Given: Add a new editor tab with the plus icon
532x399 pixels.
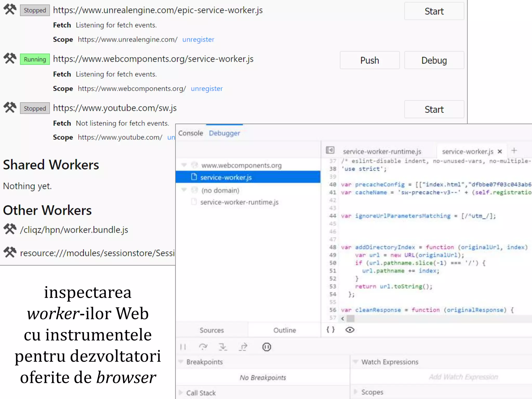Looking at the screenshot, I should pyautogui.click(x=514, y=150).
